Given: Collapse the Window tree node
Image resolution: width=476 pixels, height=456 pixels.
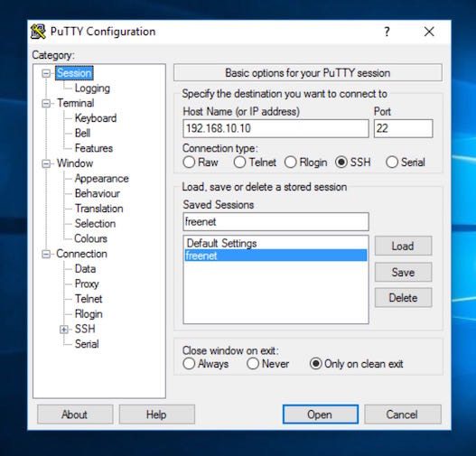Looking at the screenshot, I should click(x=46, y=163).
